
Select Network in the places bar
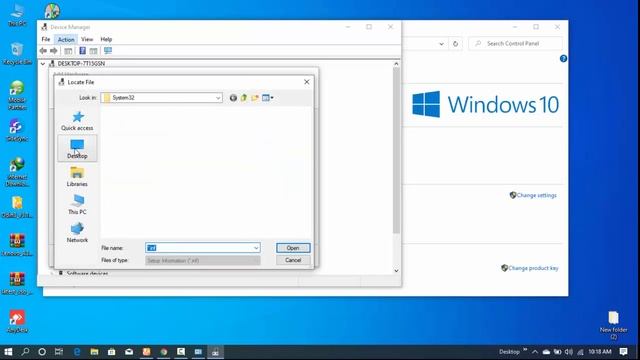(x=77, y=233)
